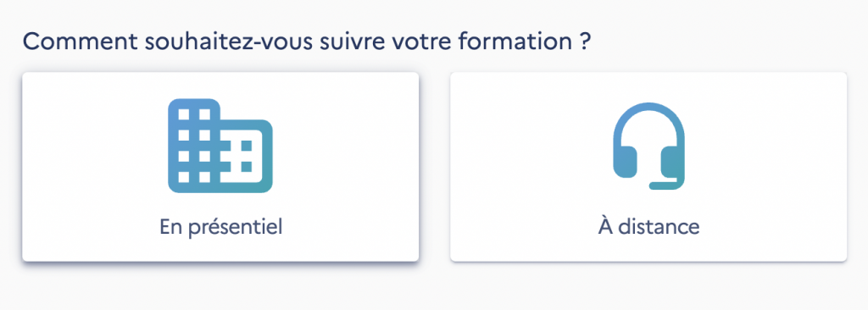Select the En présentiel card
The image size is (868, 310).
pyautogui.click(x=220, y=167)
